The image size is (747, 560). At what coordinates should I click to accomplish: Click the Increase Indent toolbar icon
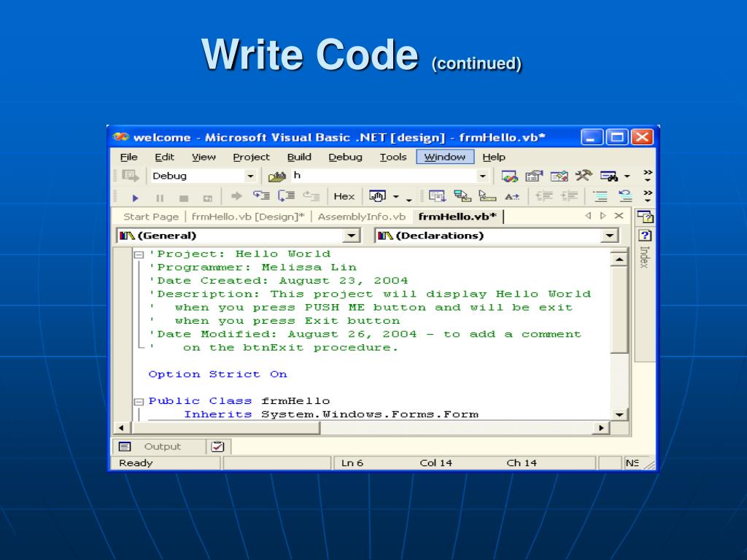click(x=569, y=195)
